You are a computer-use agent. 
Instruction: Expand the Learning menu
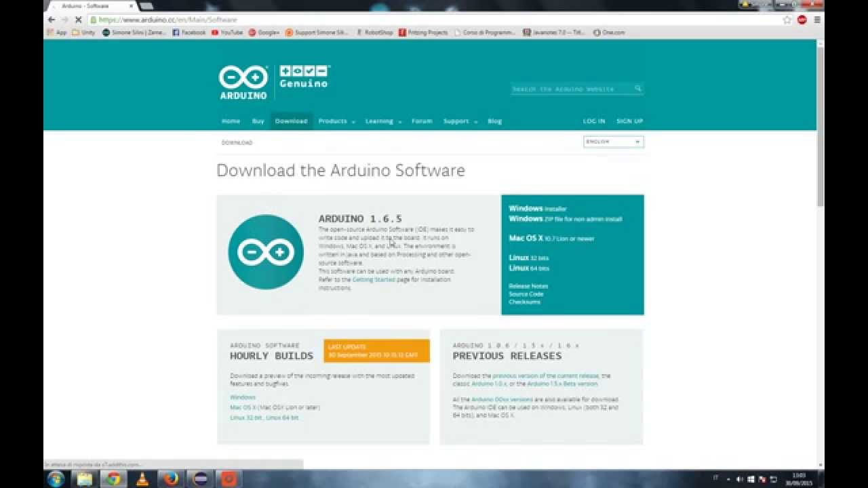click(383, 121)
